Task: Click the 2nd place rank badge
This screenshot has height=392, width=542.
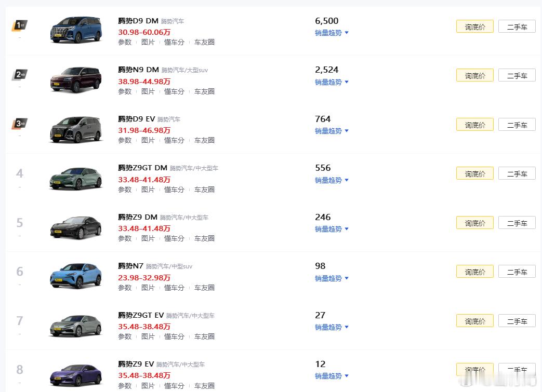Action: tap(19, 74)
